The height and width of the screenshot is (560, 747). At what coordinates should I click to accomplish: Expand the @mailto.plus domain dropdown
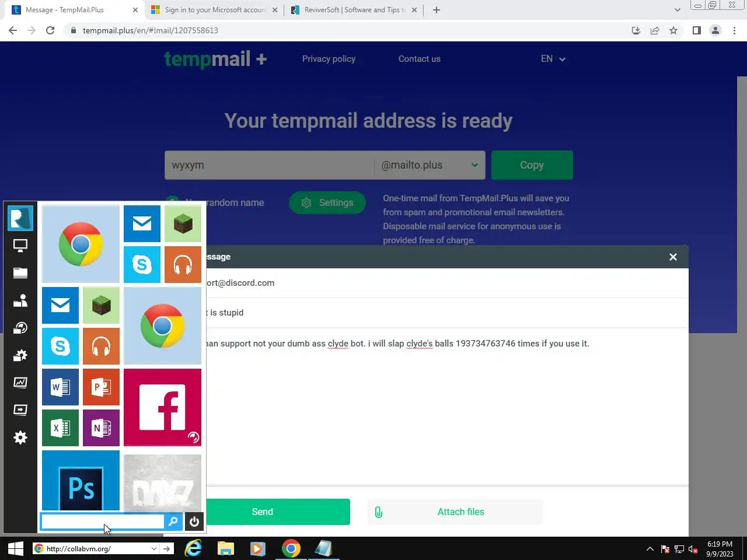tap(429, 165)
